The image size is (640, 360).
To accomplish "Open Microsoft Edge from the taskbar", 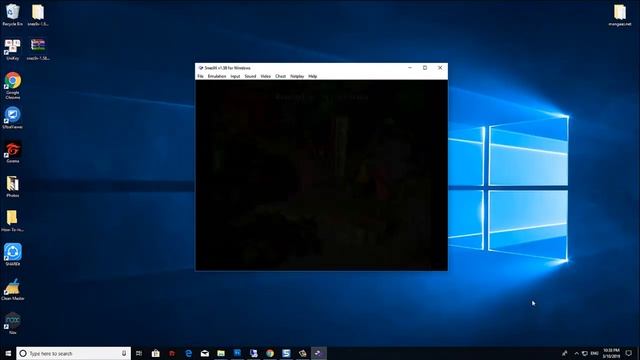I will [x=188, y=353].
